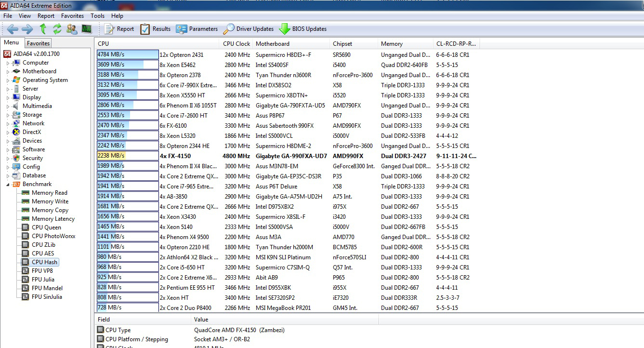Viewport: 644px width, 348px height.
Task: Click the Field column header
Action: (143, 320)
